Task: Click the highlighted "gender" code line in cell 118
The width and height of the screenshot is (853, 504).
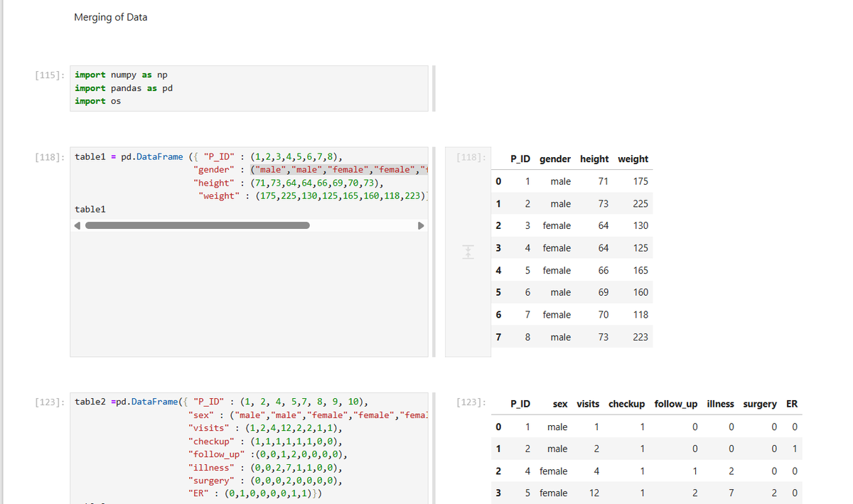Action: tap(310, 169)
